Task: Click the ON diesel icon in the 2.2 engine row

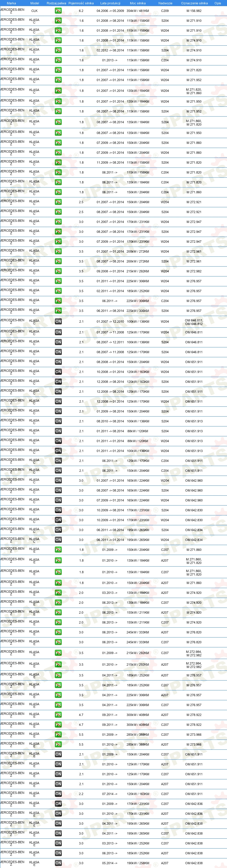Action: tap(58, 794)
